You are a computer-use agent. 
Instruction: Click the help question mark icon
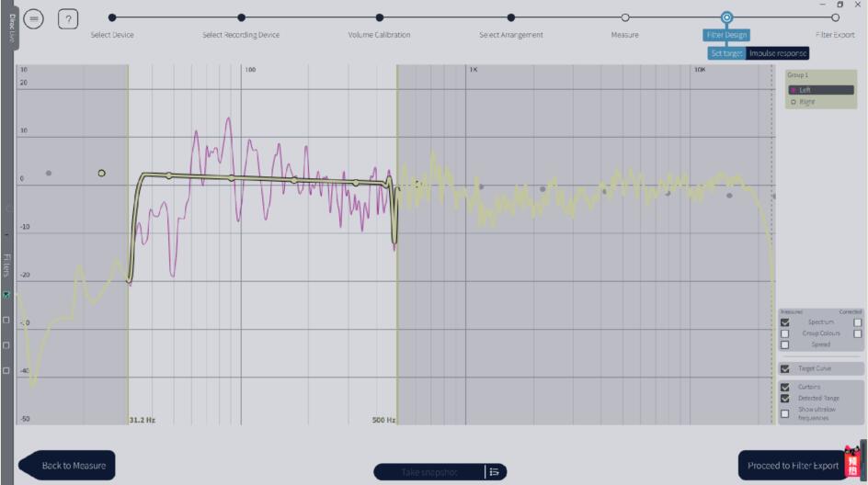click(69, 18)
